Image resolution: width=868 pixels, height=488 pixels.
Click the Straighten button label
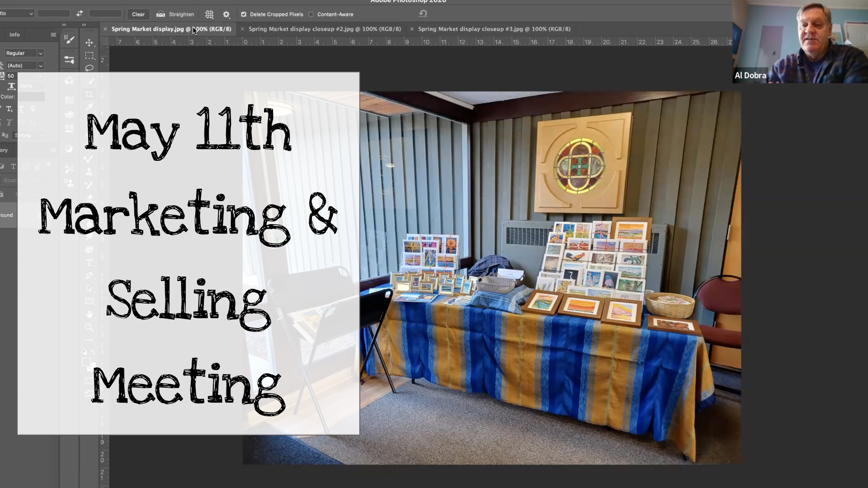coord(181,14)
